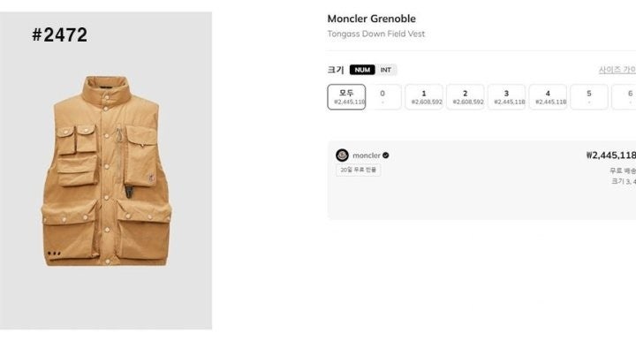This screenshot has height=364, width=636.
Task: Choose size 1 priced ₩2,608,592
Action: pyautogui.click(x=424, y=97)
